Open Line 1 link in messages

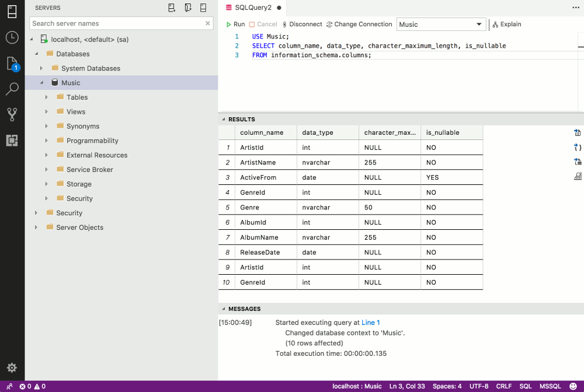point(371,322)
